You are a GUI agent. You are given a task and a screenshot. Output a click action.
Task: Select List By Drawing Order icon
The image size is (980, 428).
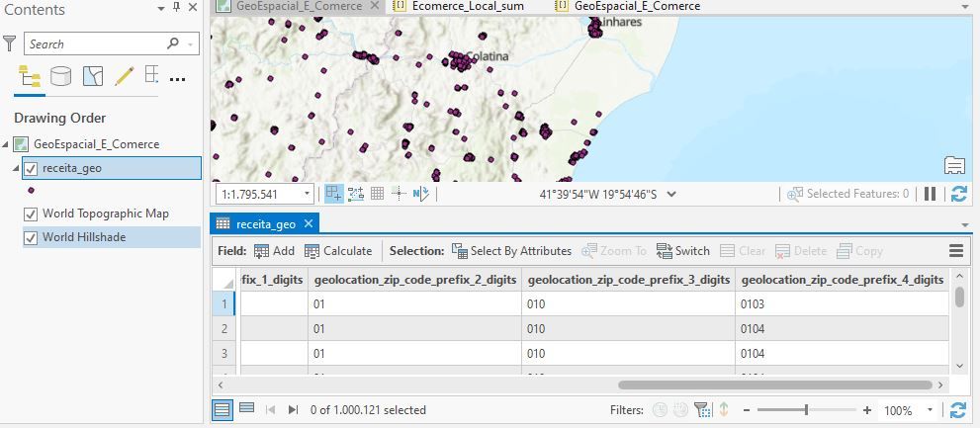[30, 76]
